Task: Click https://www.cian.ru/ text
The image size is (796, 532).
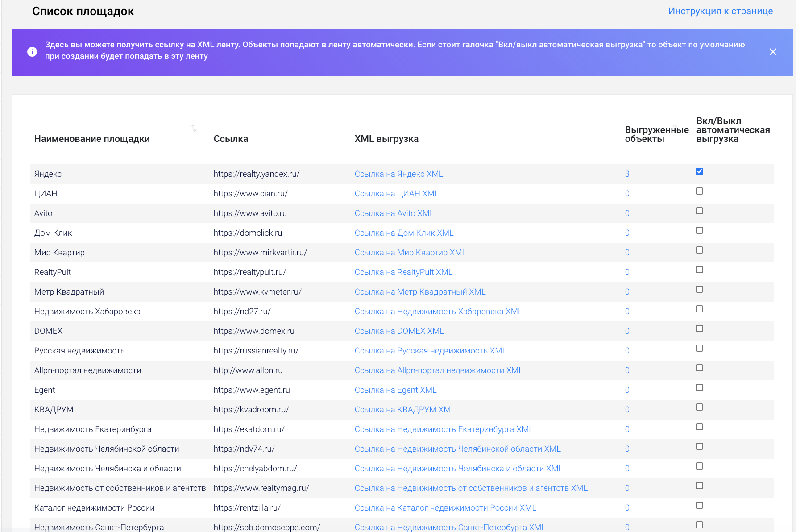Action: [251, 194]
